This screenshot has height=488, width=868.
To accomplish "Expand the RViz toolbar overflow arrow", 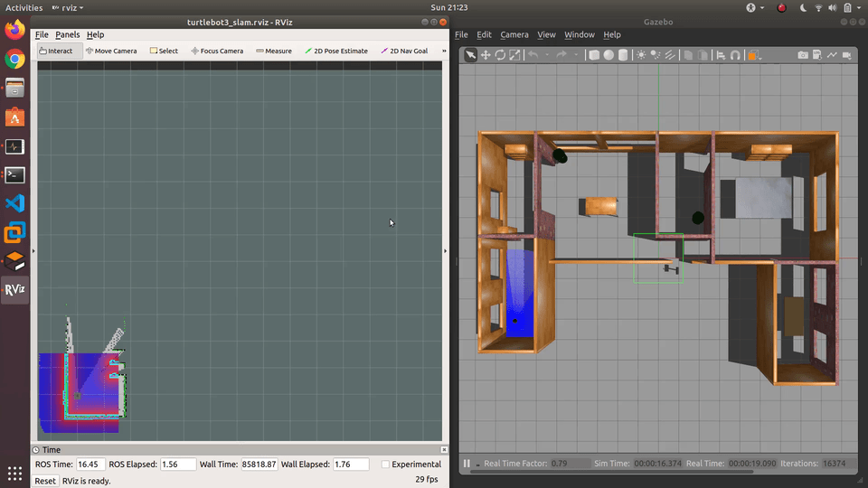I will (444, 51).
